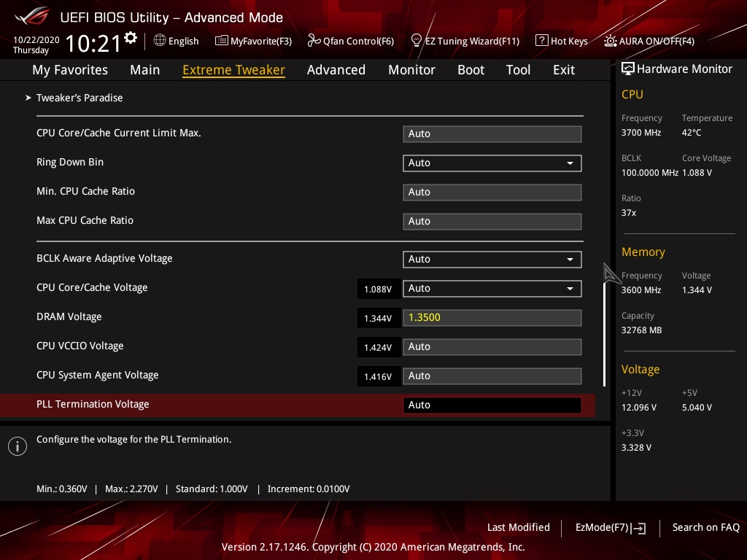Click the info icon in help panel
The height and width of the screenshot is (560, 747).
coord(18,446)
